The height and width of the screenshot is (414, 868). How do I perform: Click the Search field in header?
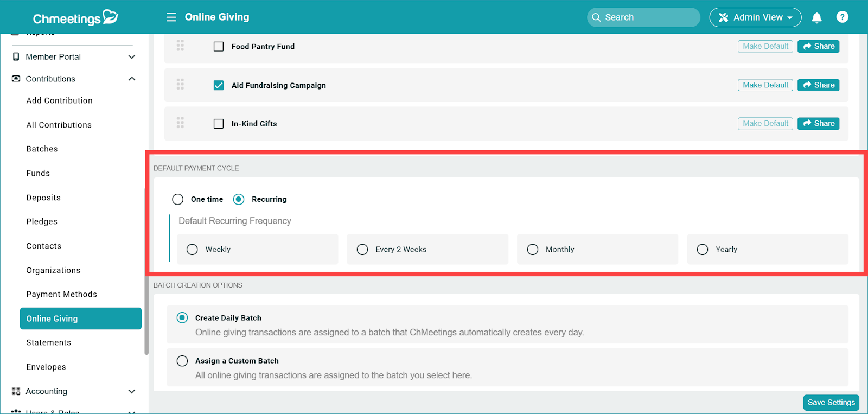(x=643, y=17)
